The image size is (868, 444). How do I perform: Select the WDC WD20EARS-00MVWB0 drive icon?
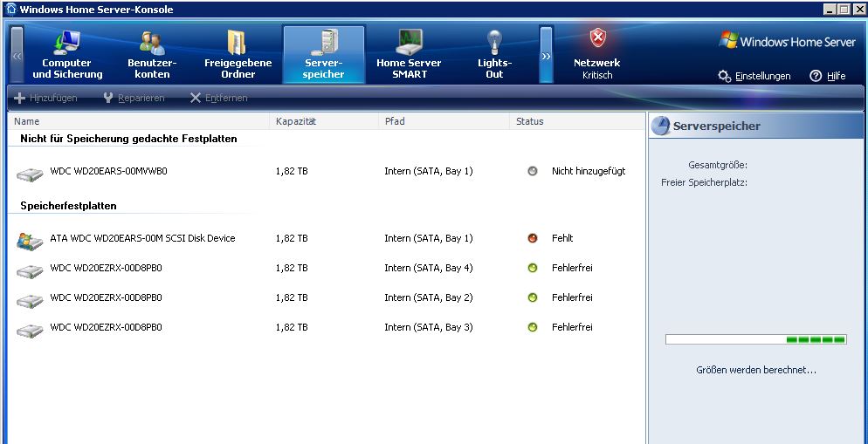30,173
